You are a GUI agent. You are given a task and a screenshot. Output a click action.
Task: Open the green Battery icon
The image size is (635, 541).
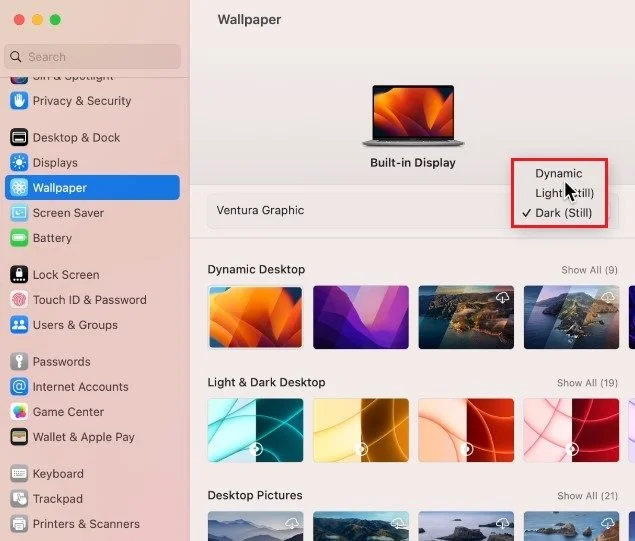pos(19,238)
